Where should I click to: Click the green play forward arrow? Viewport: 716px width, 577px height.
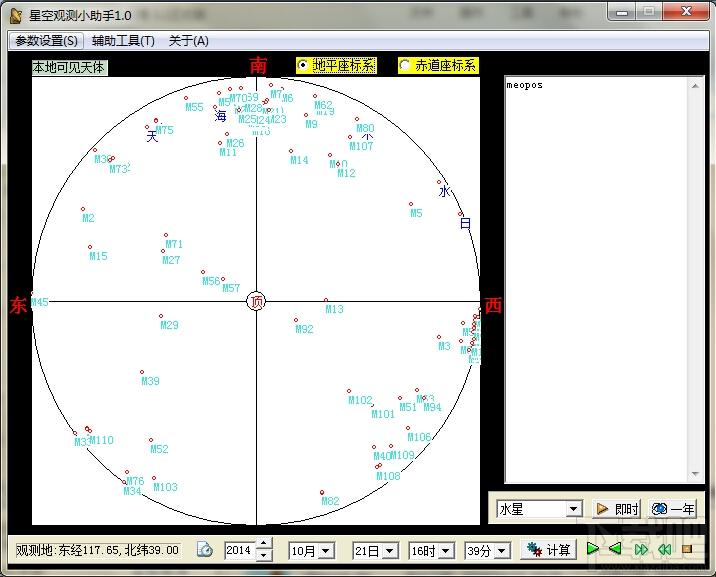(x=592, y=549)
